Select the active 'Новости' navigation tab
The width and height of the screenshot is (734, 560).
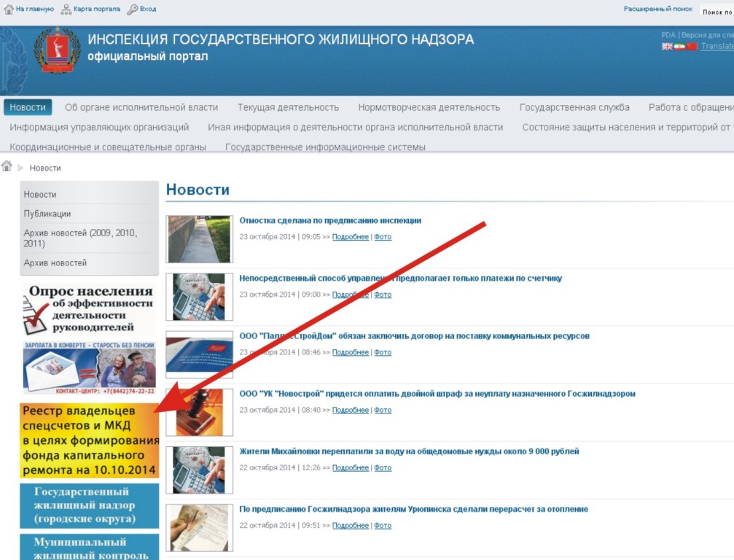[x=28, y=107]
